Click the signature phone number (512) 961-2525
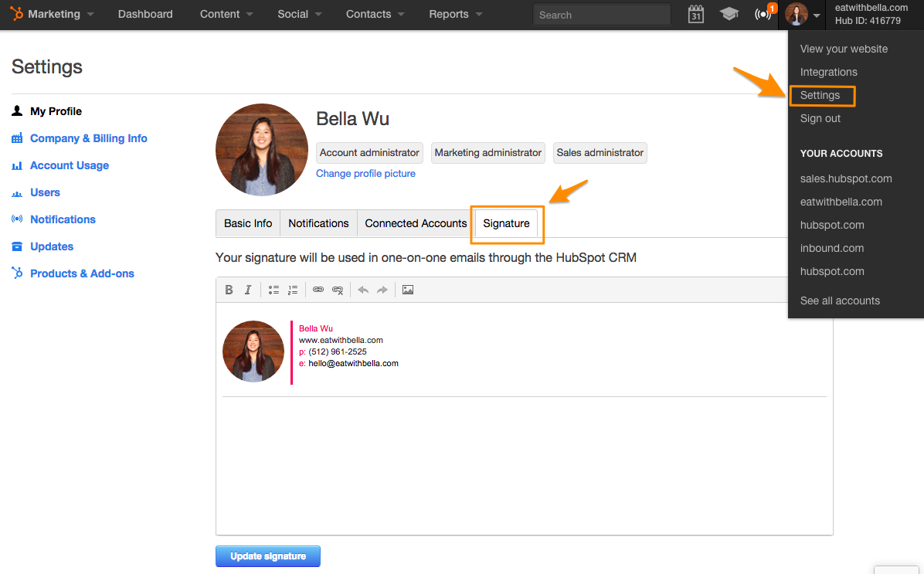Screen dimensions: 924x574 click(338, 352)
